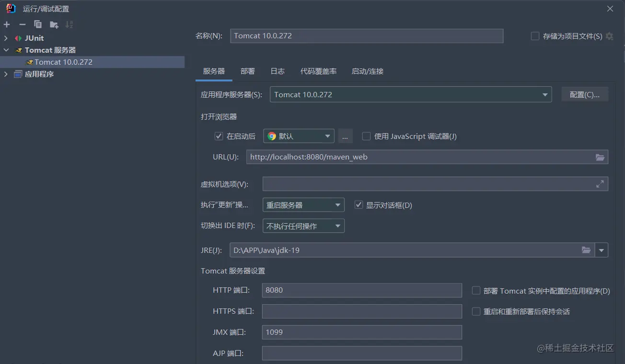
Task: Enable the JavaScript debugger checkbox
Action: 367,136
